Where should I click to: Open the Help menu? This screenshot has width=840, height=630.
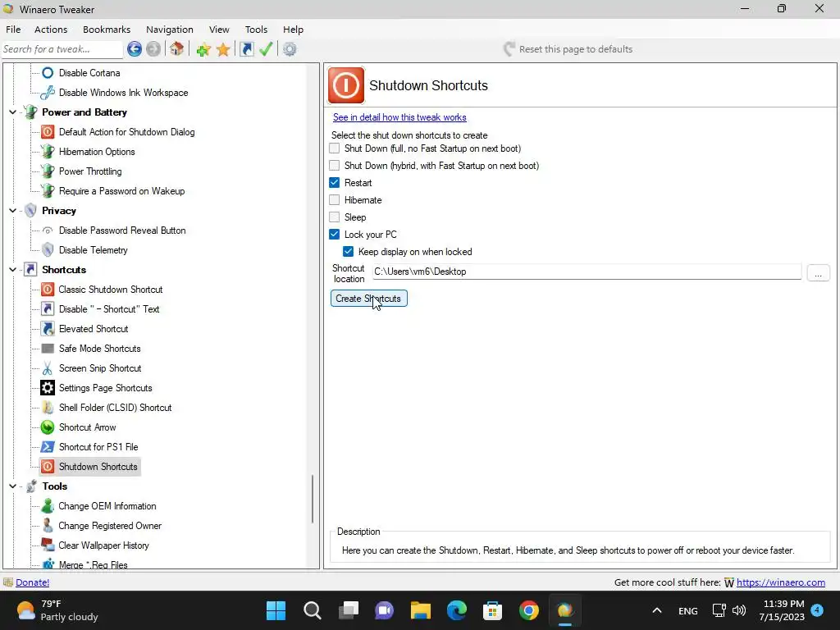[293, 30]
